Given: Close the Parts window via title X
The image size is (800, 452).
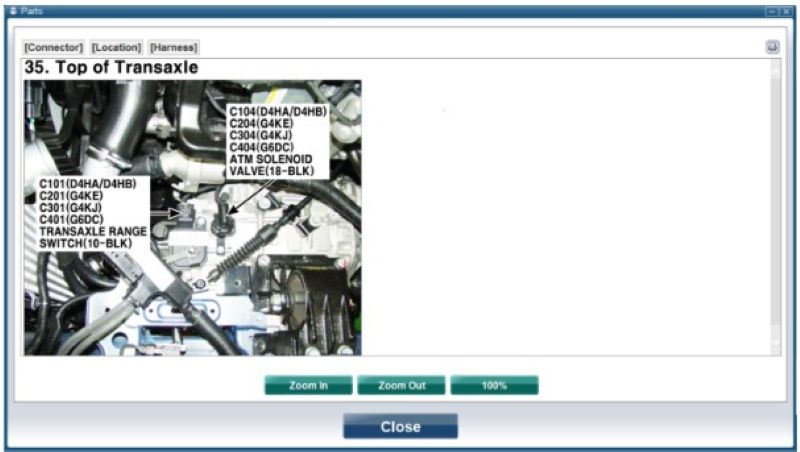Looking at the screenshot, I should [786, 11].
